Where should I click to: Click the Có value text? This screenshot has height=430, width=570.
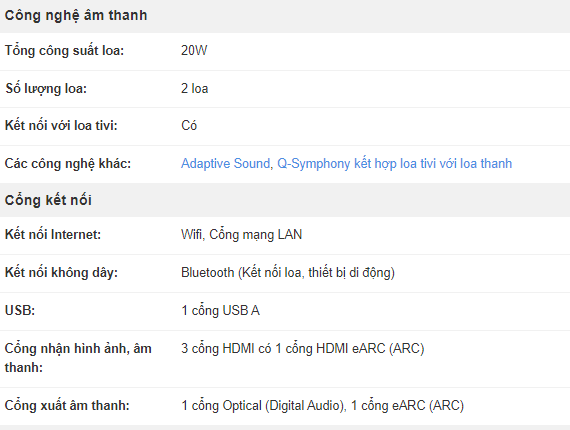click(189, 125)
